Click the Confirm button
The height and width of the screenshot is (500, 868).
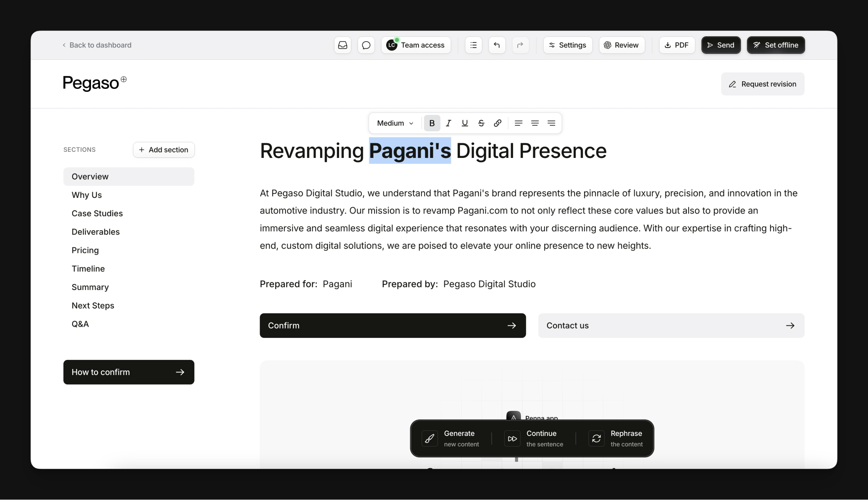pyautogui.click(x=393, y=326)
